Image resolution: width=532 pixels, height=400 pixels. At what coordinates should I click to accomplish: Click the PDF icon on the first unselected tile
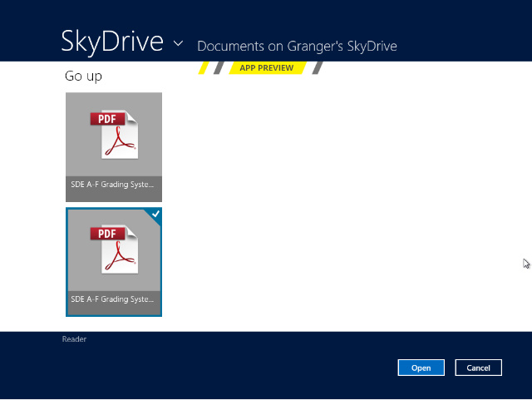click(114, 134)
